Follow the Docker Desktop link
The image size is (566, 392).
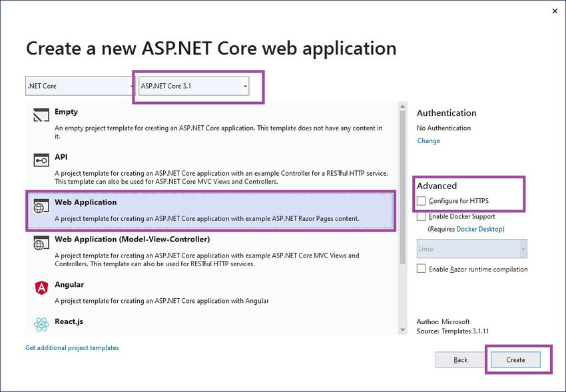click(x=479, y=229)
